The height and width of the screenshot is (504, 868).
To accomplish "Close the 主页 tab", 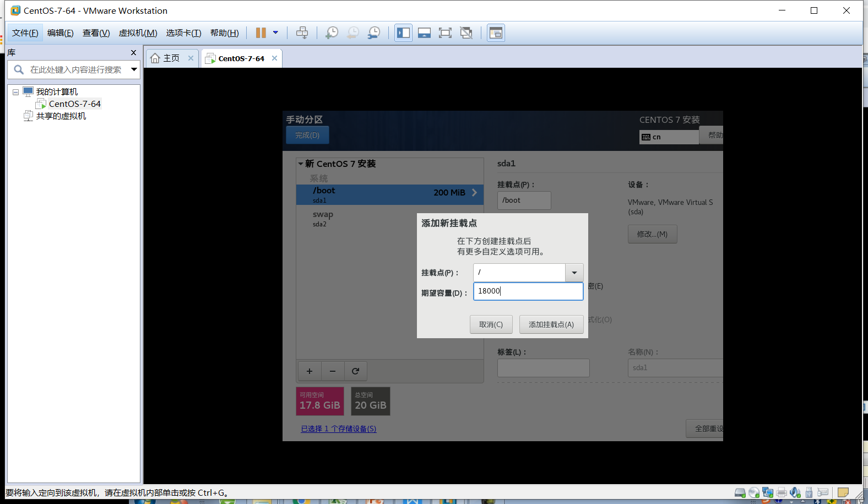I will point(191,58).
